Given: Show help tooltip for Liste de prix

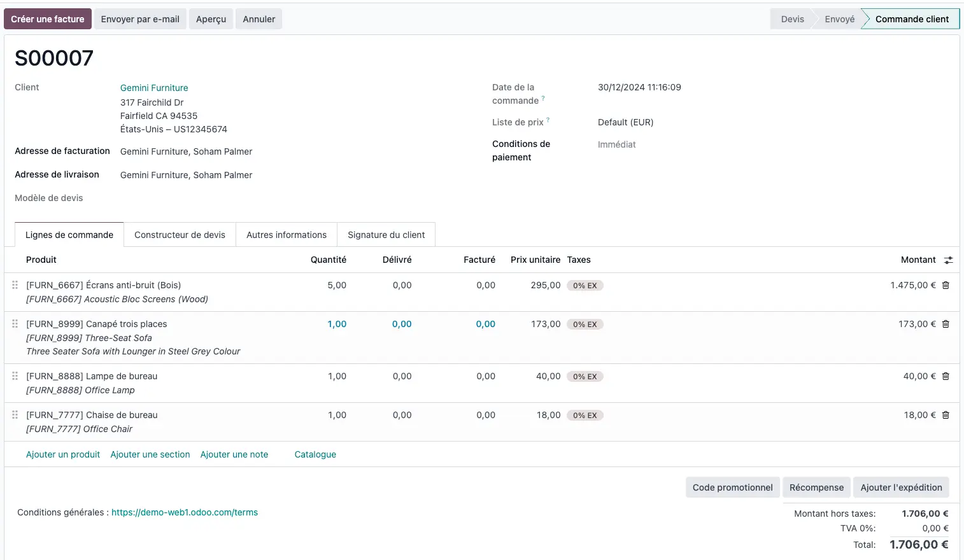Looking at the screenshot, I should click(548, 120).
